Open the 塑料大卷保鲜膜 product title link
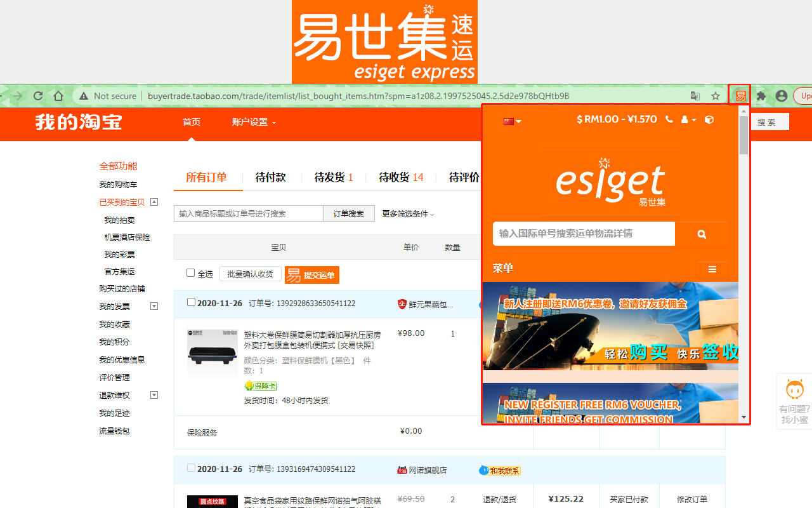 pos(312,340)
